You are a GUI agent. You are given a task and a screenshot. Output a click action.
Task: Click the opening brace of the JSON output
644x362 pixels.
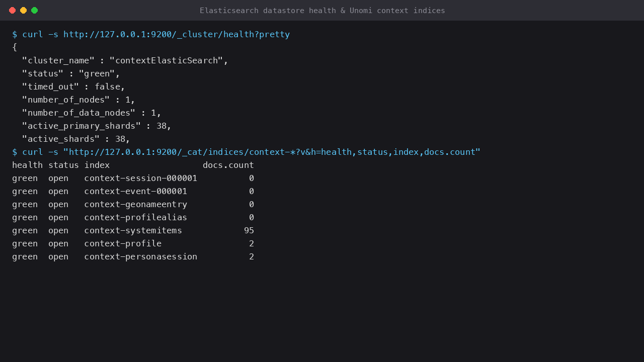pos(15,47)
